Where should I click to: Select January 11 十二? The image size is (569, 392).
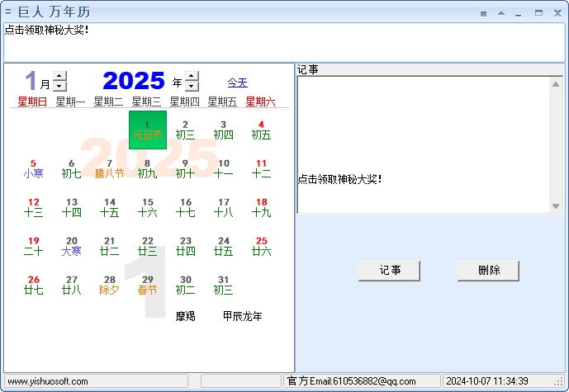[x=261, y=168]
